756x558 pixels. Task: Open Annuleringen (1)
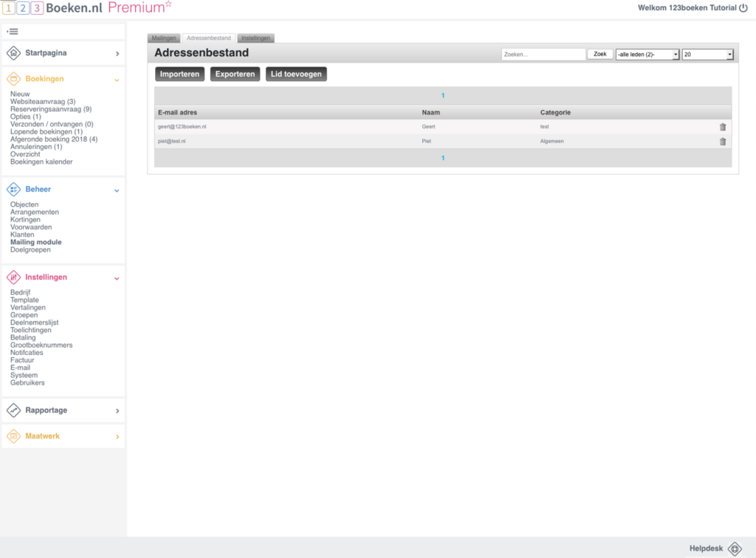click(36, 146)
